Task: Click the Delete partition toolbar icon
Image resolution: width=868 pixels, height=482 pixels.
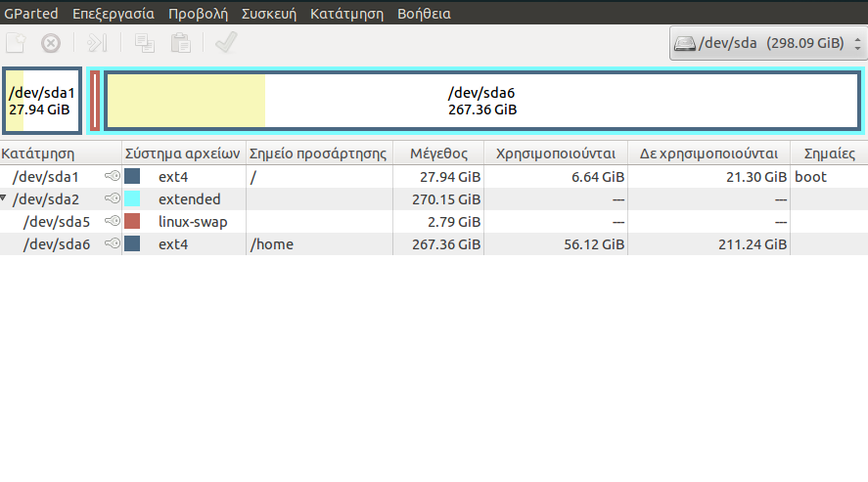Action: coord(51,43)
